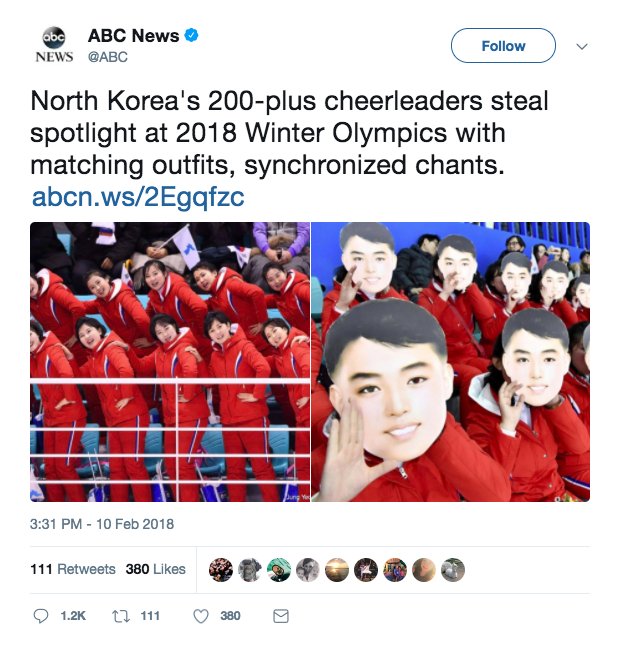This screenshot has width=625, height=645.
Task: Click the last liker avatar
Action: click(453, 570)
